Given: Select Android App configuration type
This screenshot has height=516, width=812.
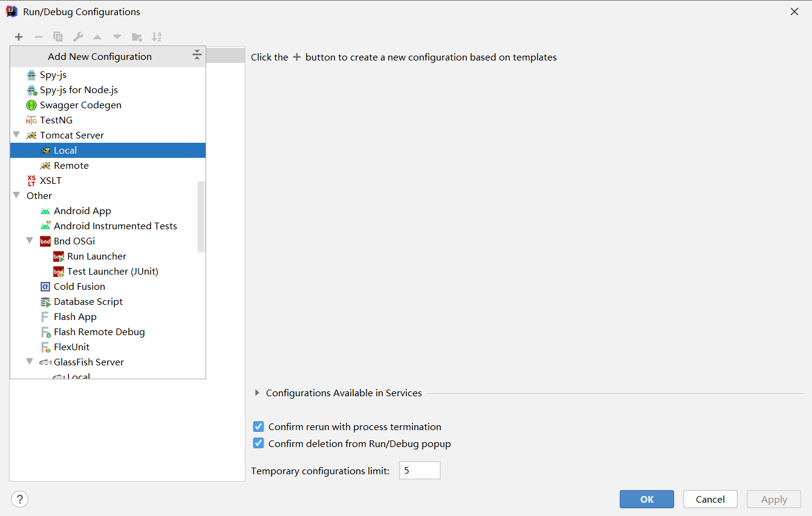Looking at the screenshot, I should click(x=82, y=211).
